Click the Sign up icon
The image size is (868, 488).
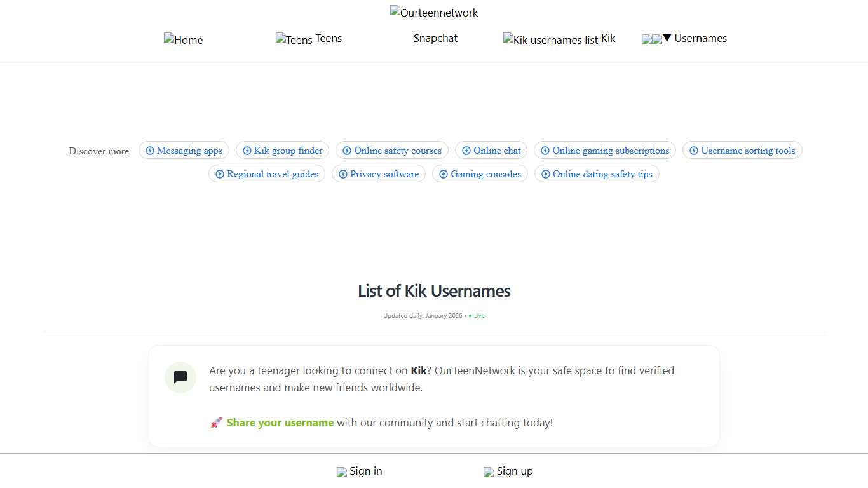(488, 471)
